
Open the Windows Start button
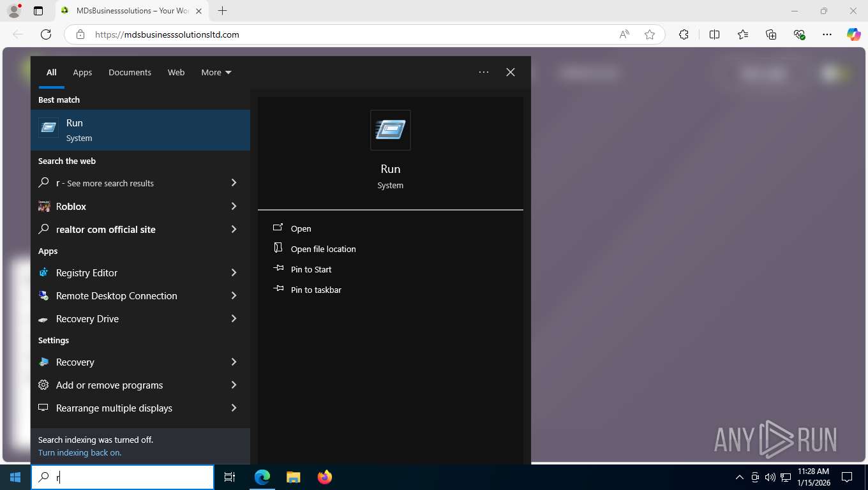coord(15,477)
